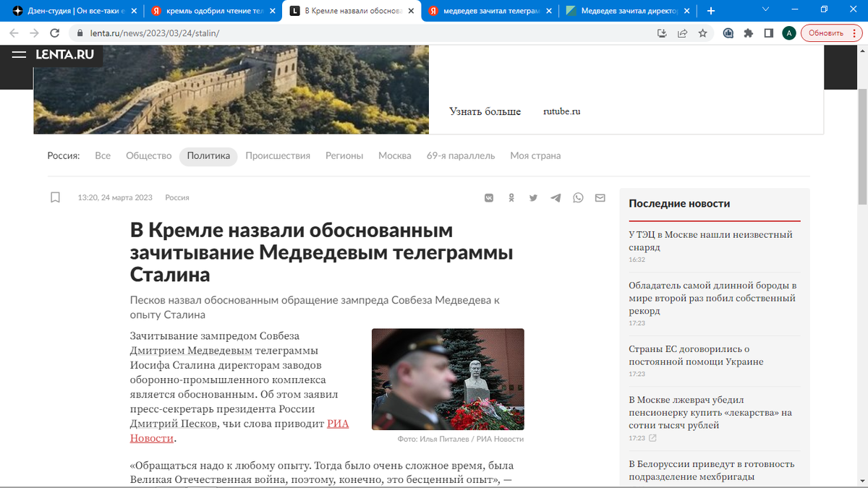Share the article via Telegram

(556, 197)
